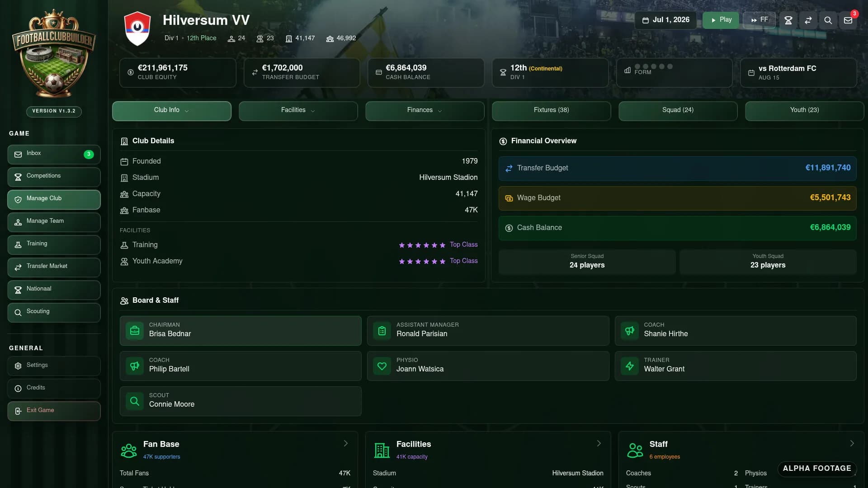The width and height of the screenshot is (868, 488).
Task: Open Inbox in sidebar
Action: [x=54, y=154]
